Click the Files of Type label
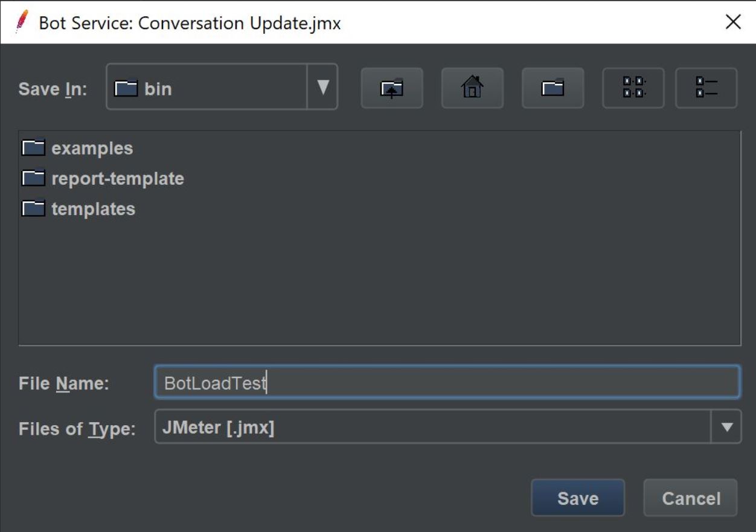The width and height of the screenshot is (756, 532). 77,429
